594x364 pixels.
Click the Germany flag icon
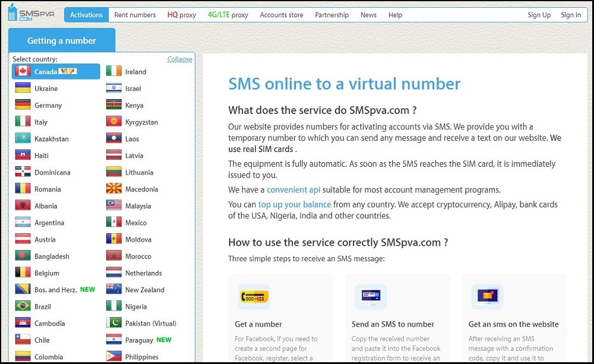[23, 105]
